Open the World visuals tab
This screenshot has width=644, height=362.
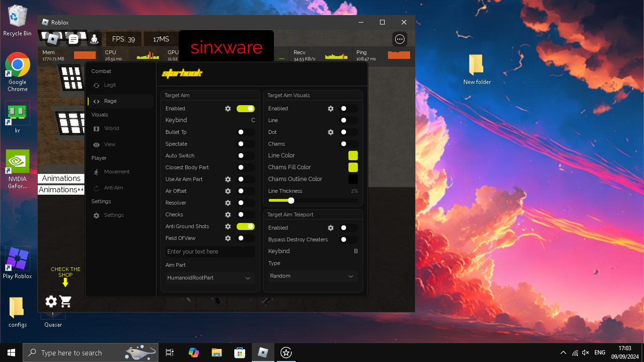coord(121,129)
